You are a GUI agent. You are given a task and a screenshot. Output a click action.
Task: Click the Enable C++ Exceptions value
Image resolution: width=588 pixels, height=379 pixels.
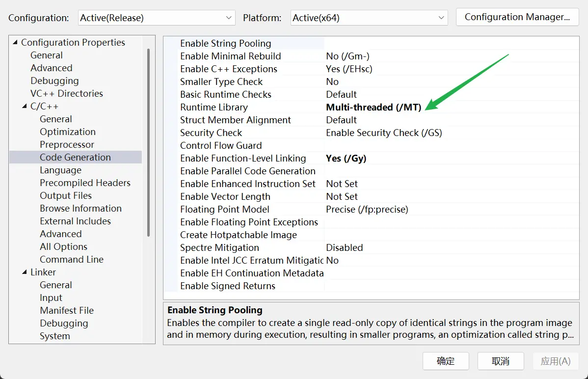click(x=349, y=69)
